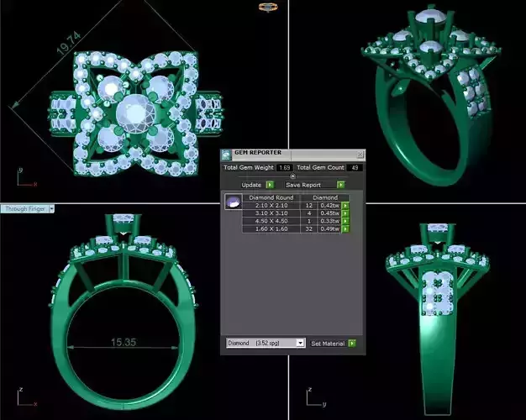Open the Diamond (3.52 spg) material dropdown
The height and width of the screenshot is (420, 526).
click(300, 343)
